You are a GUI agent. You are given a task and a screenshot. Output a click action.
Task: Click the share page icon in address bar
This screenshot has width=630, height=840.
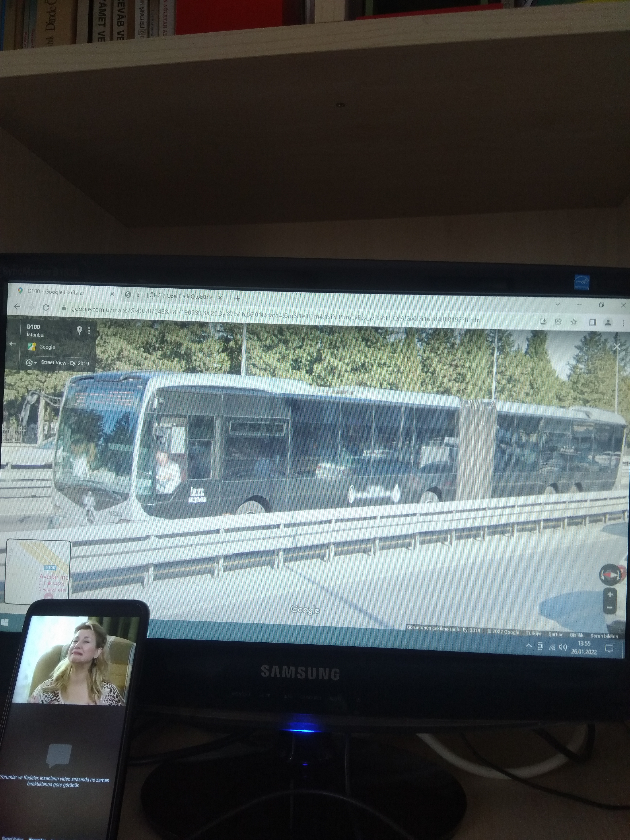pyautogui.click(x=558, y=322)
